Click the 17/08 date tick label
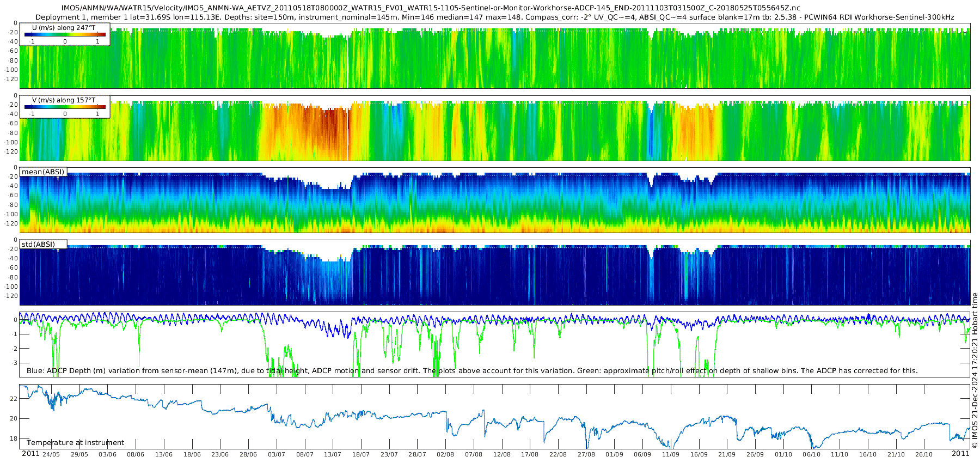Viewport: 980px width, 463px height. 530,454
